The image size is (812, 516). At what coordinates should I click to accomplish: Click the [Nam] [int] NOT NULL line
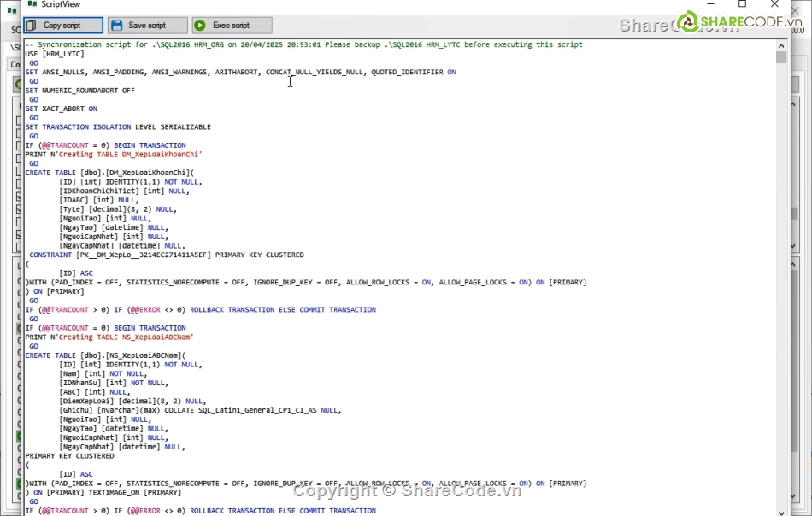click(103, 373)
